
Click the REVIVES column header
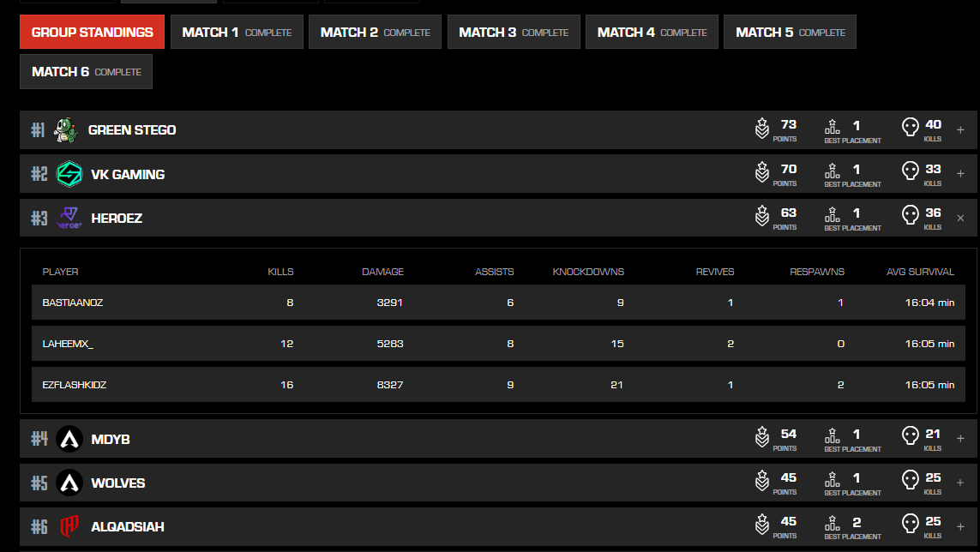pyautogui.click(x=715, y=272)
